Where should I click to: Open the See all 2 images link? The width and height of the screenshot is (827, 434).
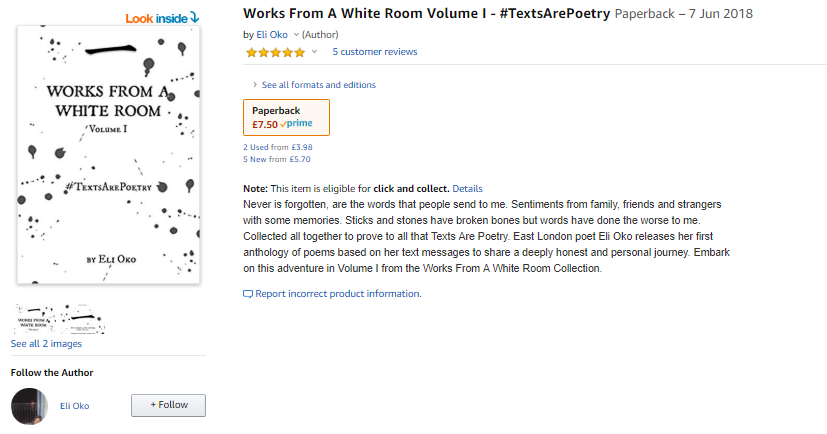point(46,344)
